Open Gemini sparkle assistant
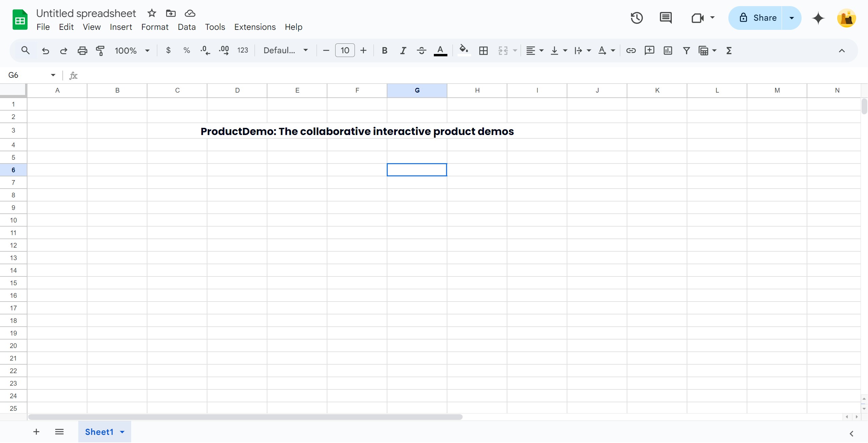The width and height of the screenshot is (868, 443). [x=818, y=18]
